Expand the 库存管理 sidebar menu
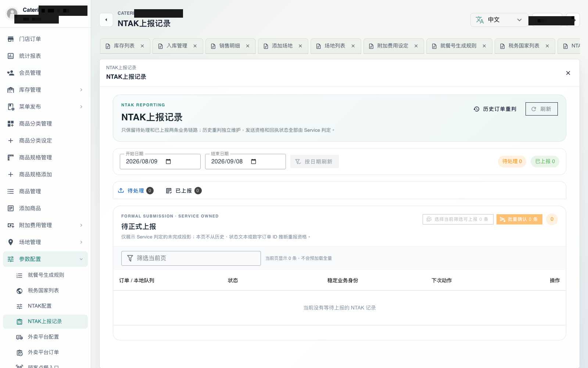588x368 pixels. 81,90
